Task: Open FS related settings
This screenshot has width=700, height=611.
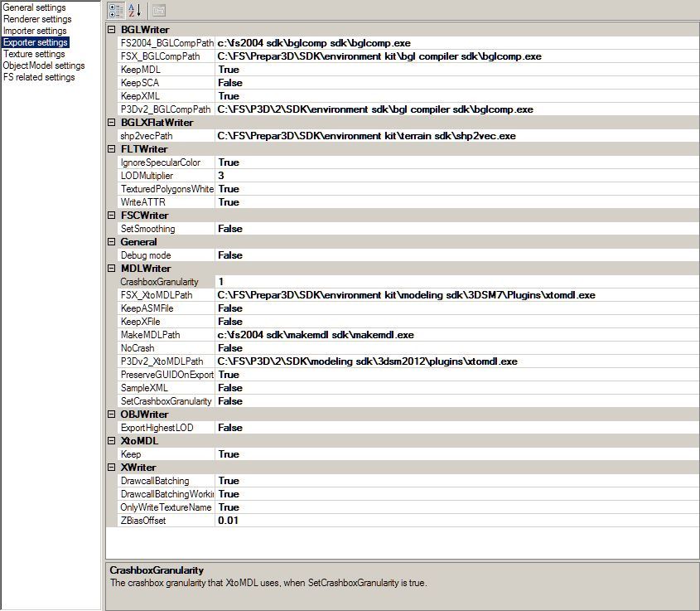Action: (x=39, y=77)
